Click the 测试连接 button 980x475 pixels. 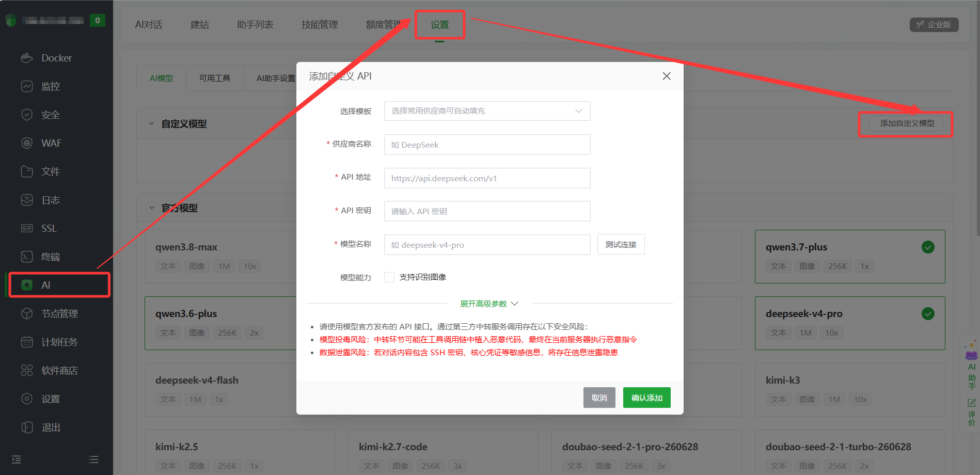point(621,244)
